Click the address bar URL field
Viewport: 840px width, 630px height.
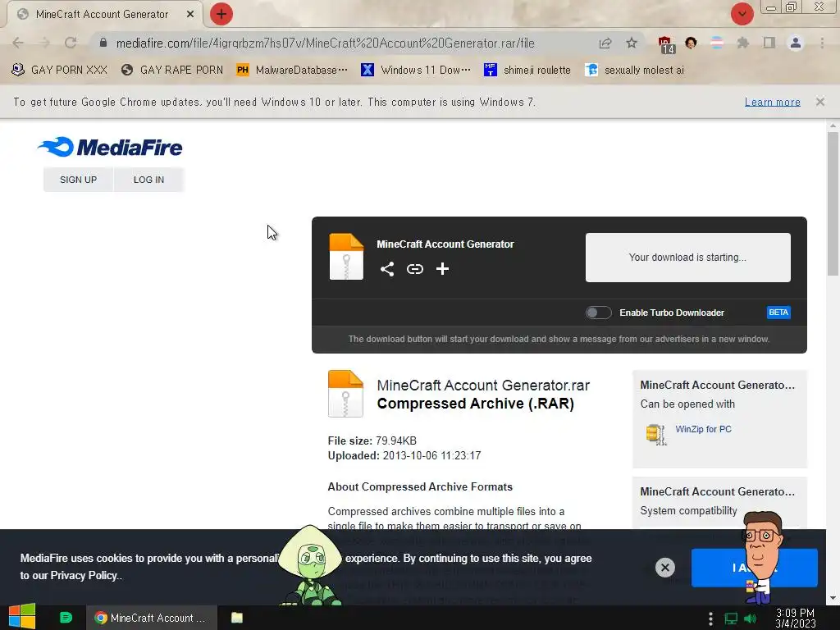pos(325,43)
